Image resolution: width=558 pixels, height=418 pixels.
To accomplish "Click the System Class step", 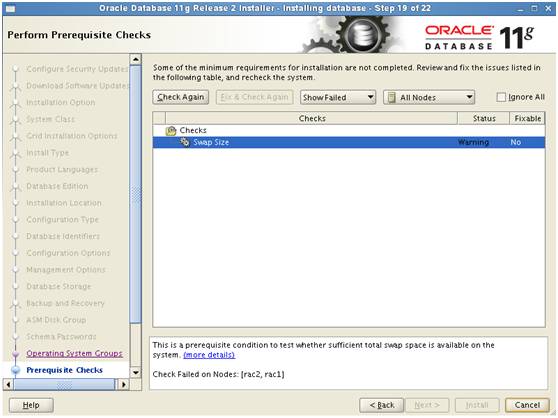I will click(51, 119).
